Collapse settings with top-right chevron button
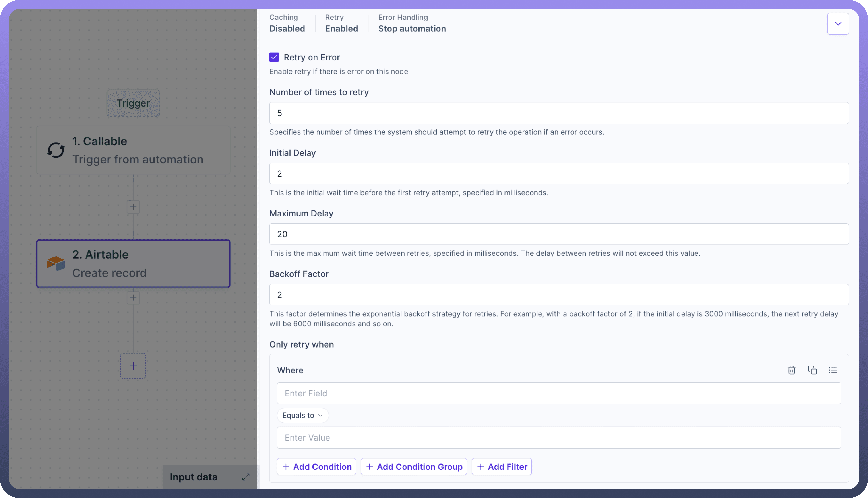868x498 pixels. pos(838,24)
